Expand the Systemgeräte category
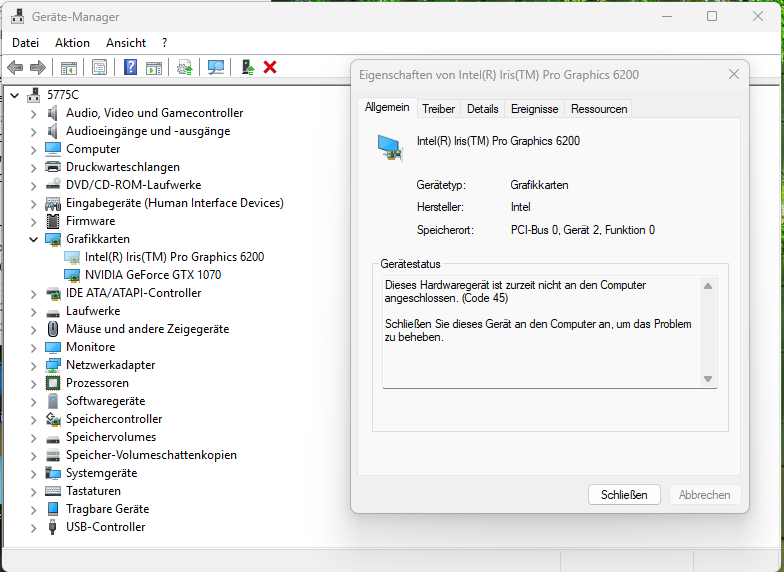Image resolution: width=784 pixels, height=572 pixels. (x=34, y=474)
